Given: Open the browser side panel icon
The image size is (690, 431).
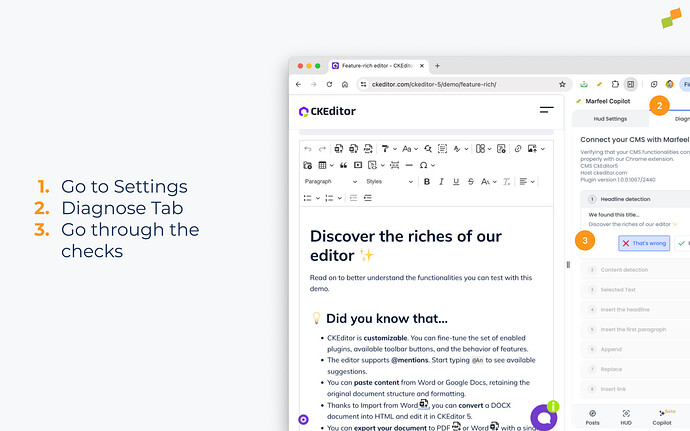Looking at the screenshot, I should (x=630, y=85).
